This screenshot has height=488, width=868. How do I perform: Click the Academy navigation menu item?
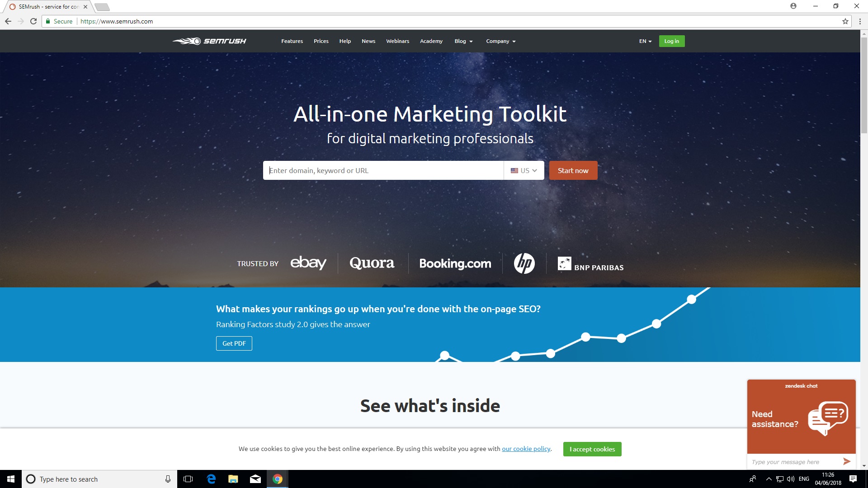point(432,41)
